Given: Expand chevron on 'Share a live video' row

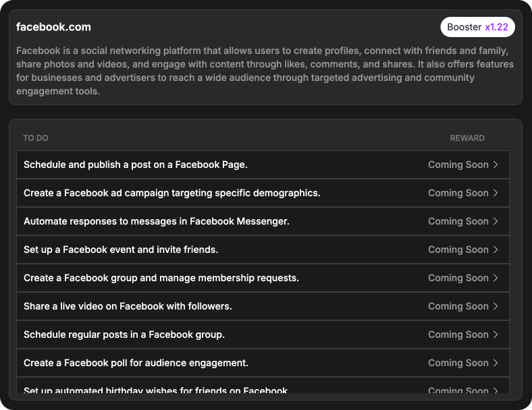Looking at the screenshot, I should pyautogui.click(x=496, y=306).
